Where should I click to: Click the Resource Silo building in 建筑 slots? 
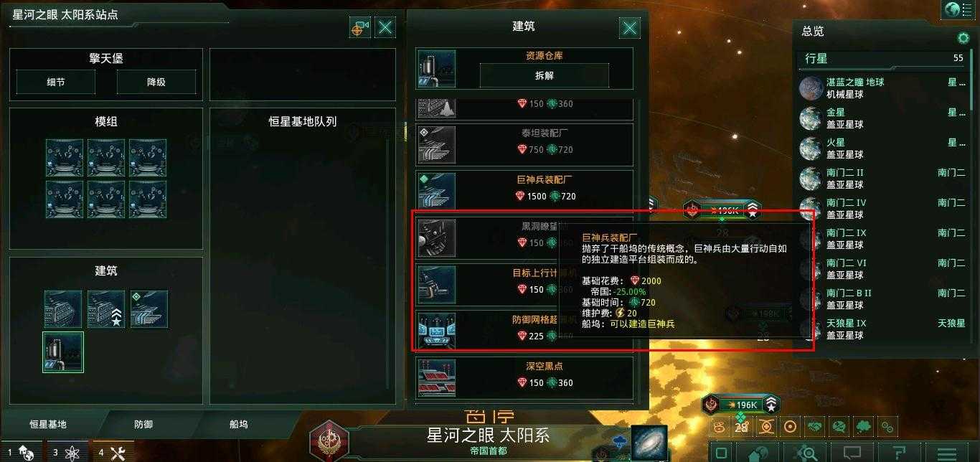coord(63,352)
